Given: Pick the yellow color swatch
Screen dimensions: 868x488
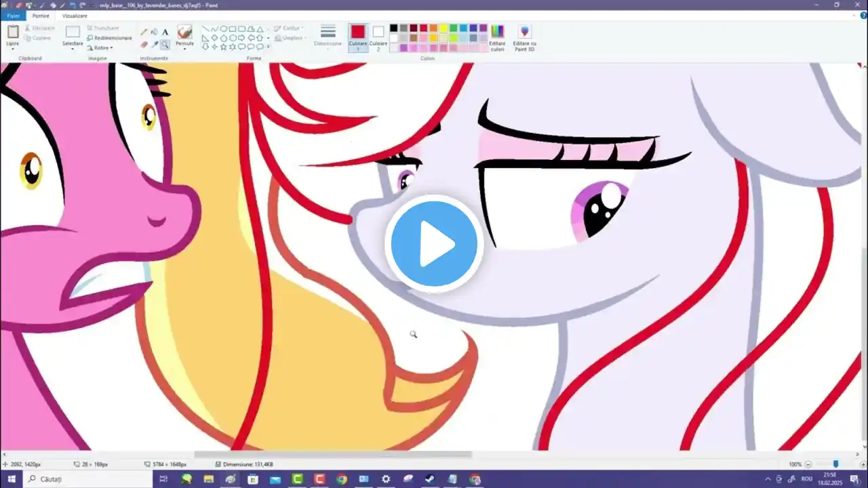Looking at the screenshot, I should click(x=443, y=28).
